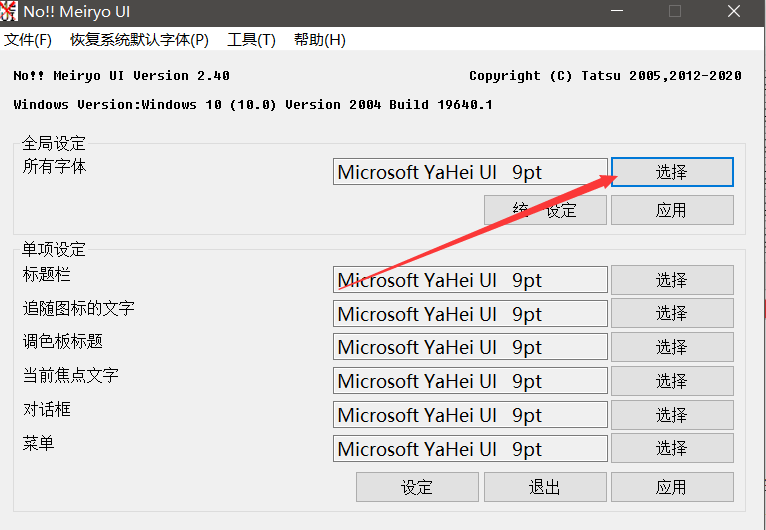
Task: Click the 全局设定 group label
Action: point(54,143)
